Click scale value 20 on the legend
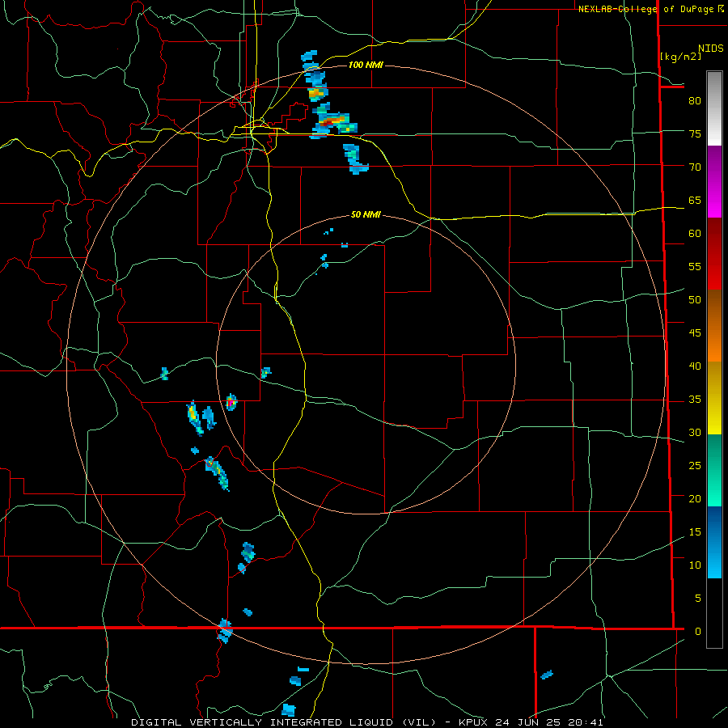Screen dimensions: 728x728 (x=695, y=498)
